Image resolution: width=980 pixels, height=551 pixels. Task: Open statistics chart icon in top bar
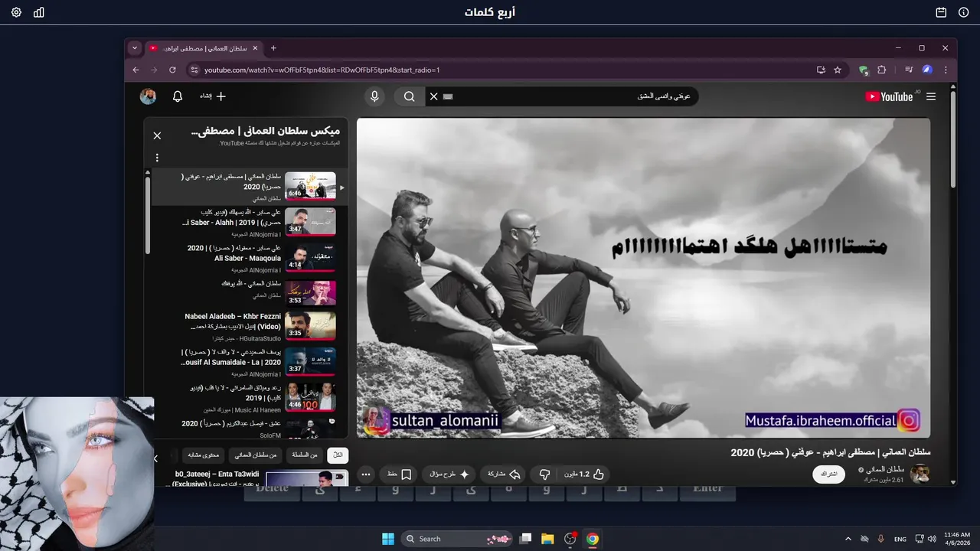pos(39,12)
